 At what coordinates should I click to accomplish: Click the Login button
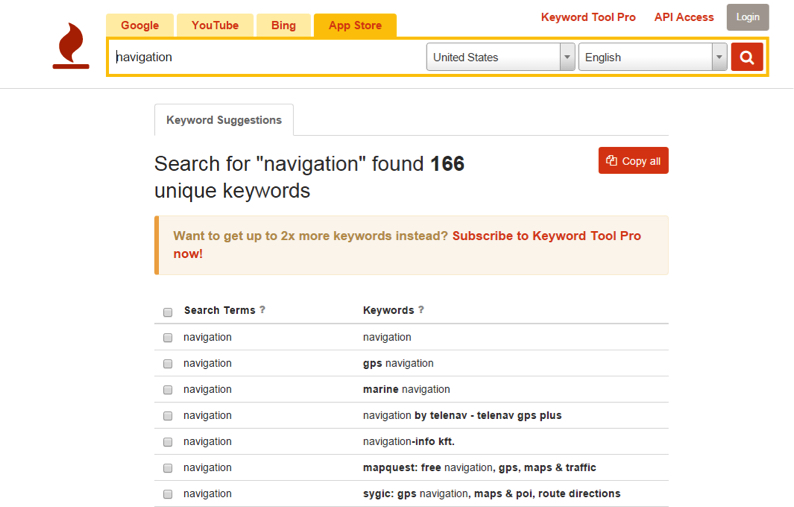point(748,17)
